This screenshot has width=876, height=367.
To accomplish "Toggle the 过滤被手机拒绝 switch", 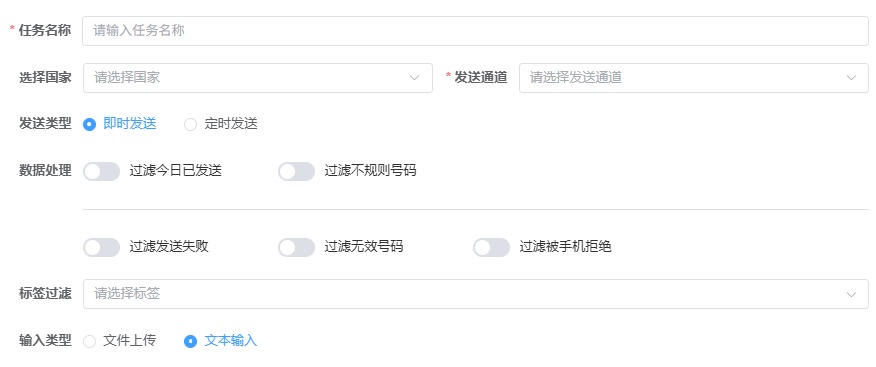I will (x=492, y=247).
